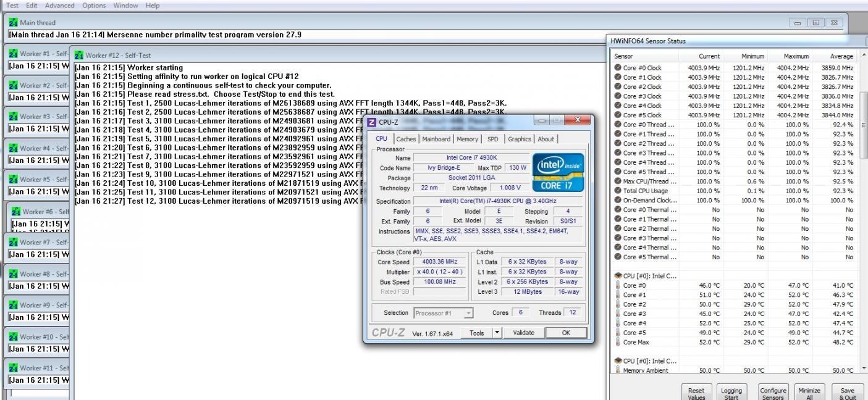Image resolution: width=868 pixels, height=400 pixels.
Task: Open the Test menu in Prime95
Action: (x=13, y=5)
